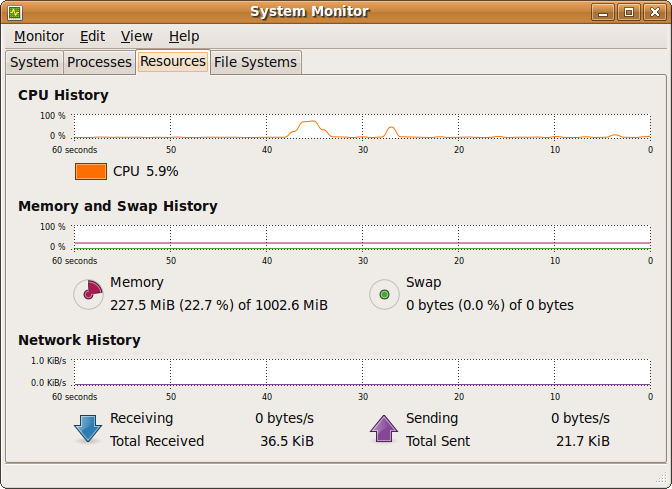Image resolution: width=672 pixels, height=489 pixels.
Task: Open the View menu
Action: coord(137,36)
